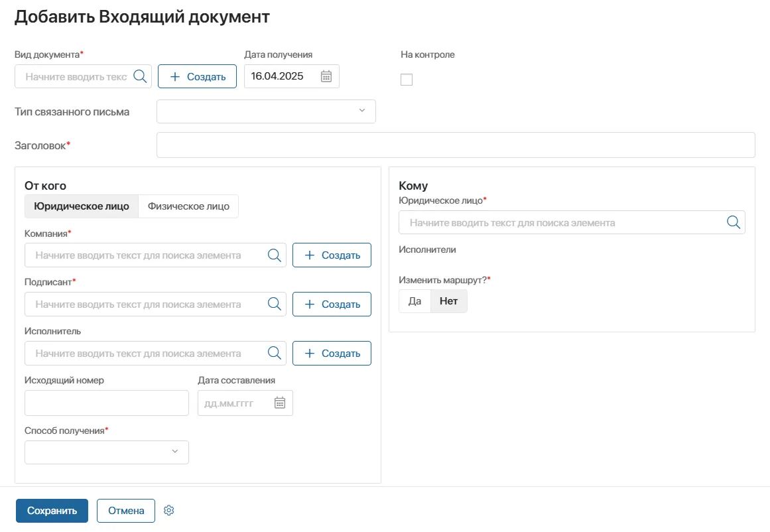Click the search icon for Кому Юридическое лицо
This screenshot has width=770, height=532.
(x=733, y=222)
